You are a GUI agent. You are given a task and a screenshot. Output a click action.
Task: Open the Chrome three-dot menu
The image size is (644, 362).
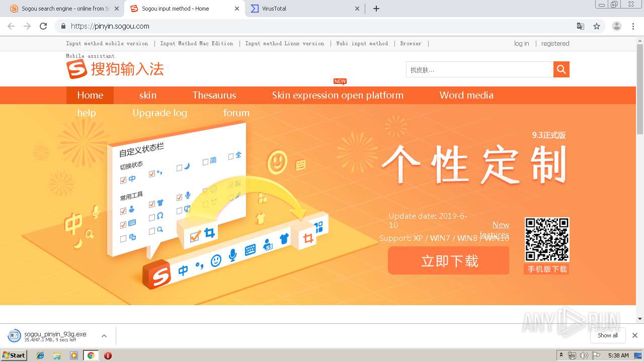coord(633,26)
